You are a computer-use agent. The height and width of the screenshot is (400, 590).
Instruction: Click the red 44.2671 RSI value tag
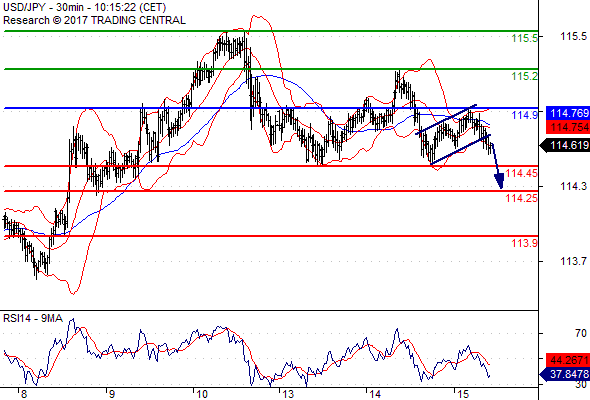568,360
